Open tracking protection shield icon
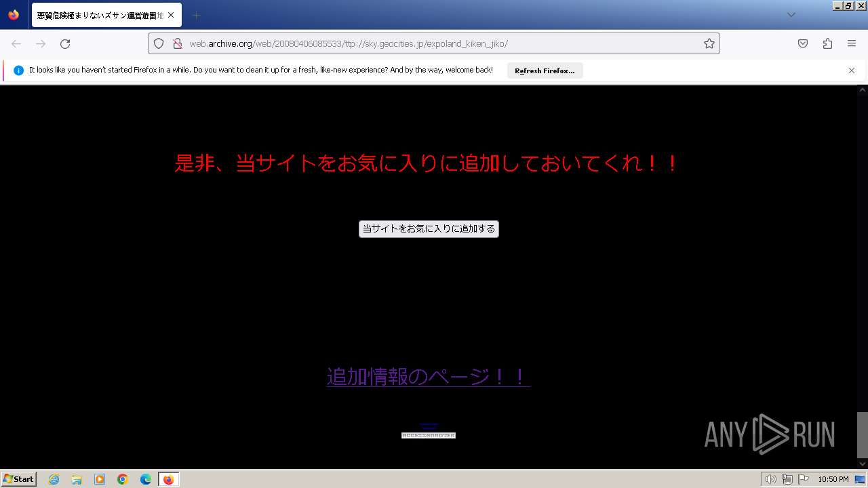Viewport: 868px width, 488px height. 159,43
